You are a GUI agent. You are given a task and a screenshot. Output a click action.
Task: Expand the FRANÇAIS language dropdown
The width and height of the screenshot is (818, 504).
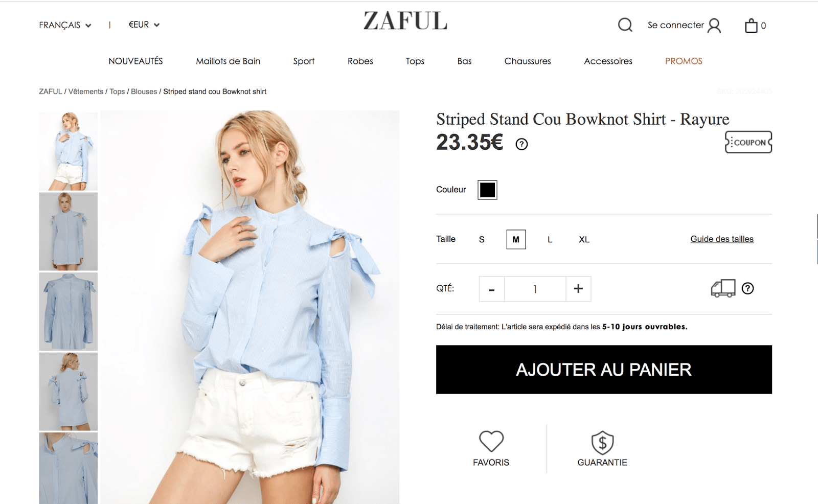coord(65,25)
